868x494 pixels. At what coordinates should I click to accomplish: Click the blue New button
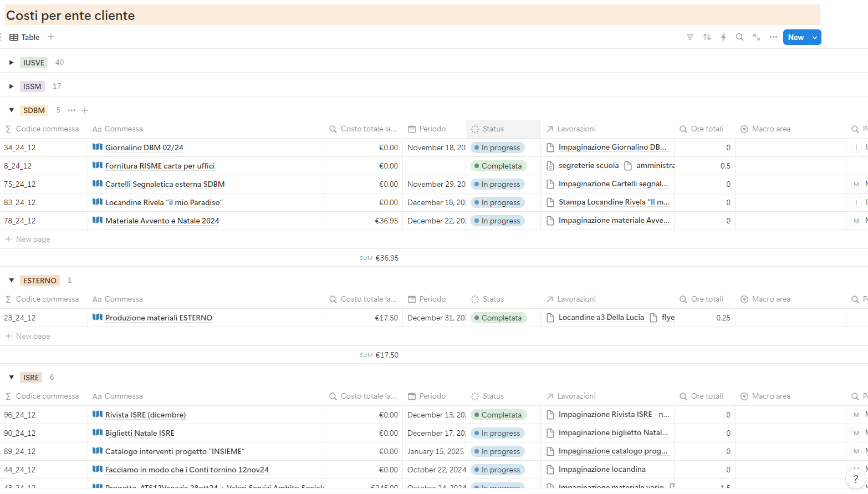pyautogui.click(x=796, y=37)
